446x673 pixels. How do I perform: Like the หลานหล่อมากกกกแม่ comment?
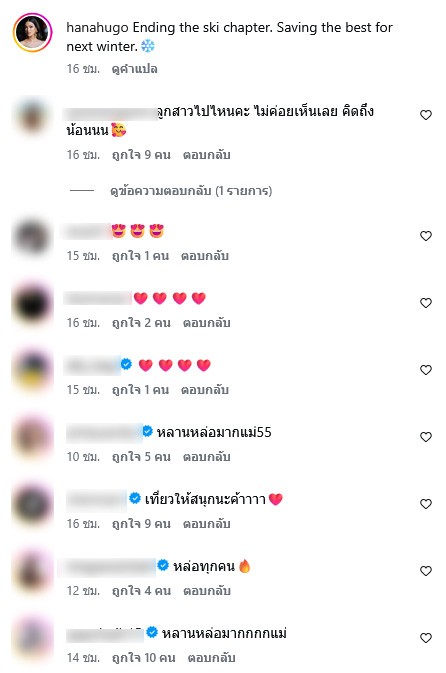point(425,638)
